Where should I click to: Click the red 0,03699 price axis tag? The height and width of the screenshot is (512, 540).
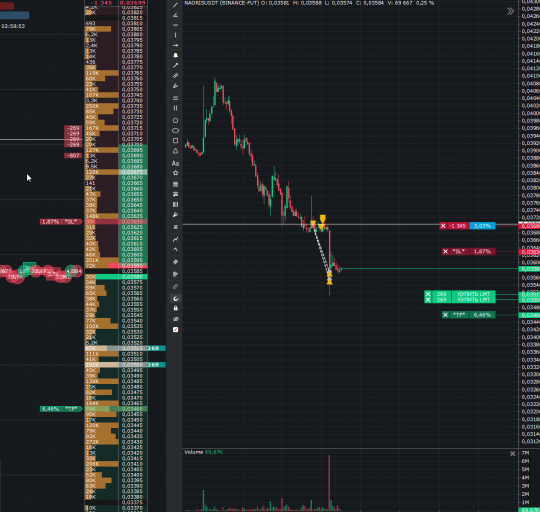529,226
